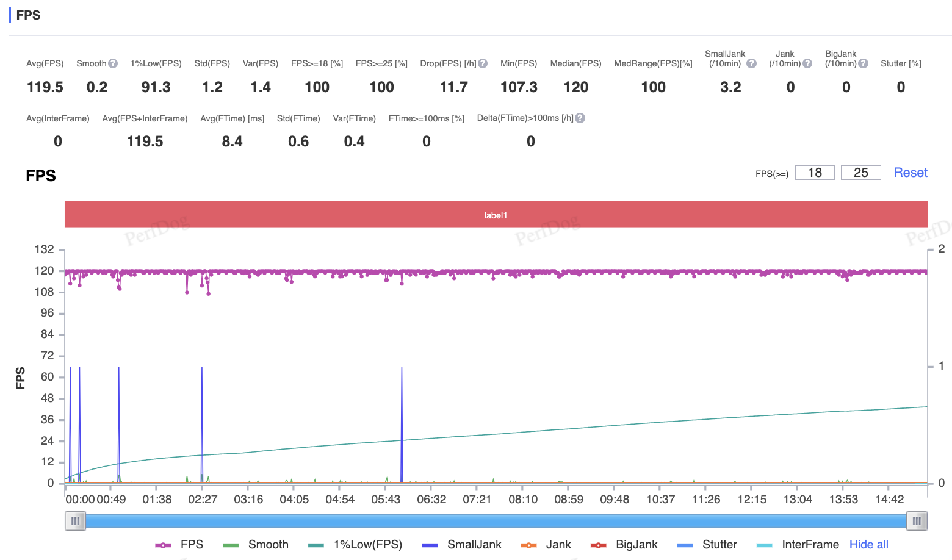Click the BigJank (/10min) question mark icon
The height and width of the screenshot is (560, 952).
point(863,63)
